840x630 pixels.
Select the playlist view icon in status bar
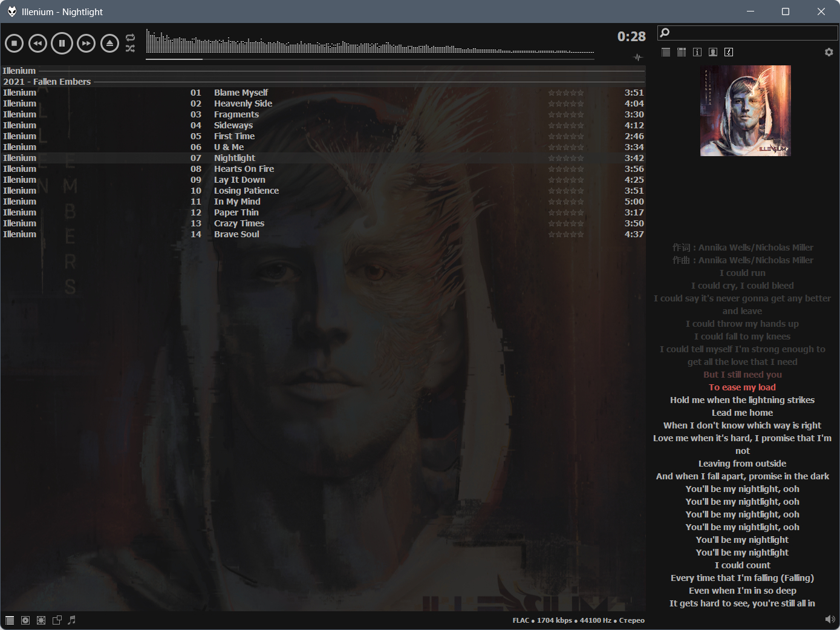pos(10,620)
